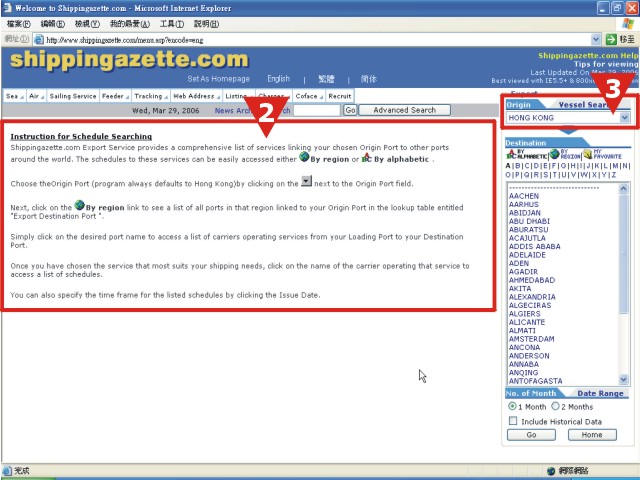This screenshot has width=640, height=480.
Task: Open the 檔案(F) File menu
Action: (x=19, y=24)
